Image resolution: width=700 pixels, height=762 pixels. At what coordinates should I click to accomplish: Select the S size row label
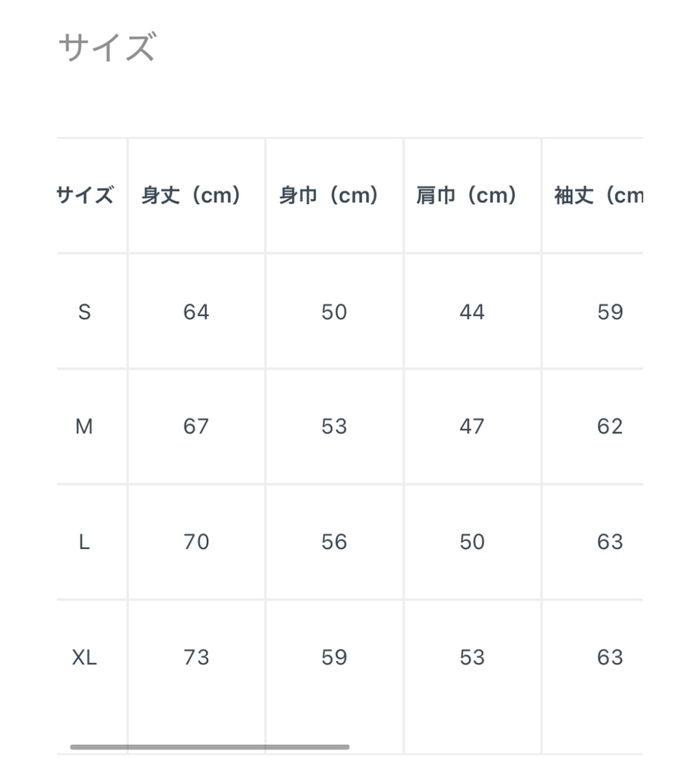[x=84, y=312]
